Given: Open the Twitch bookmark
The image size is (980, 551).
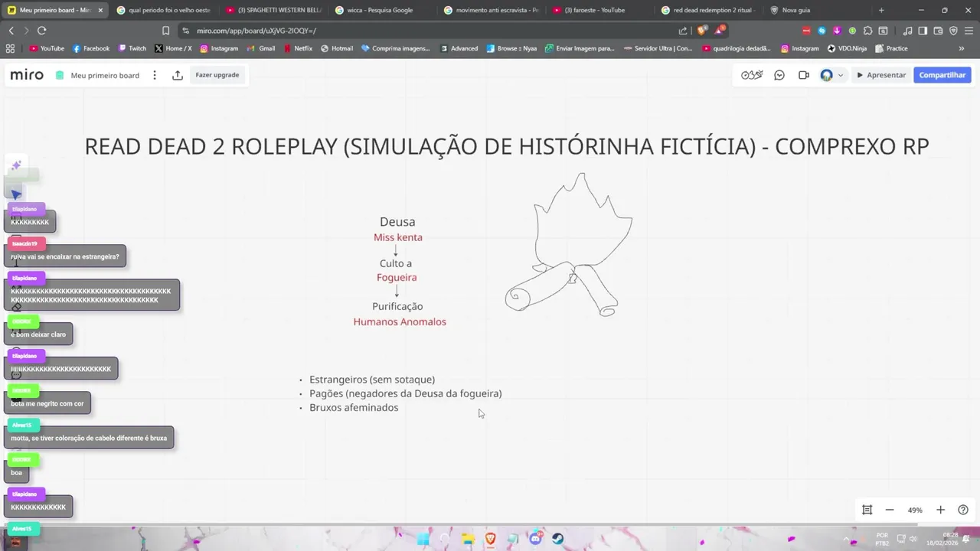Looking at the screenshot, I should pyautogui.click(x=132, y=48).
